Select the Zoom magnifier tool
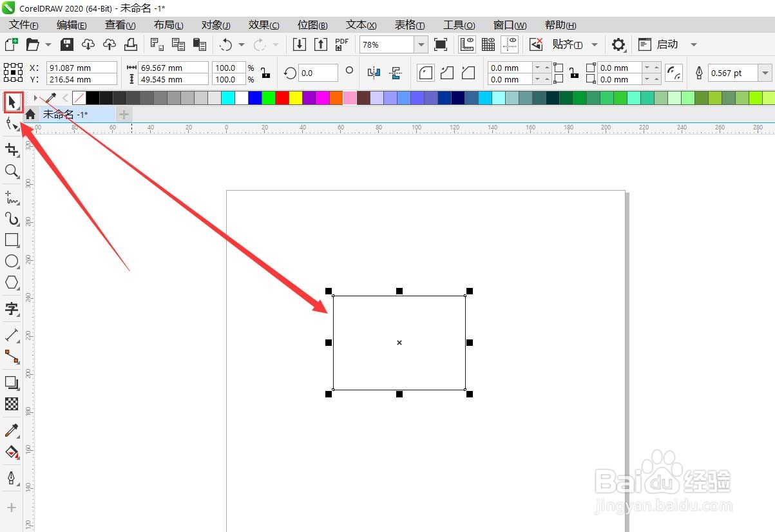Screen dimensions: 775x532 tap(12, 171)
